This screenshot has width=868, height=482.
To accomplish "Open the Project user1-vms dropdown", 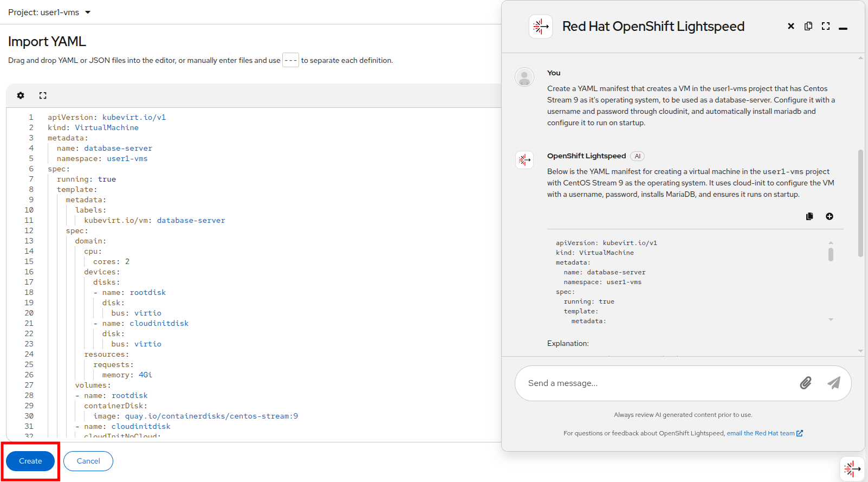I will [49, 12].
